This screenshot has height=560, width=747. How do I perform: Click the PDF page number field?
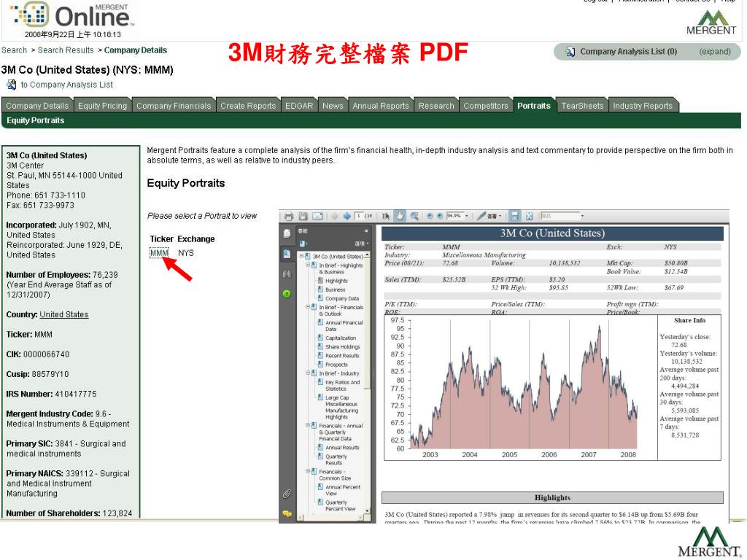[x=359, y=216]
